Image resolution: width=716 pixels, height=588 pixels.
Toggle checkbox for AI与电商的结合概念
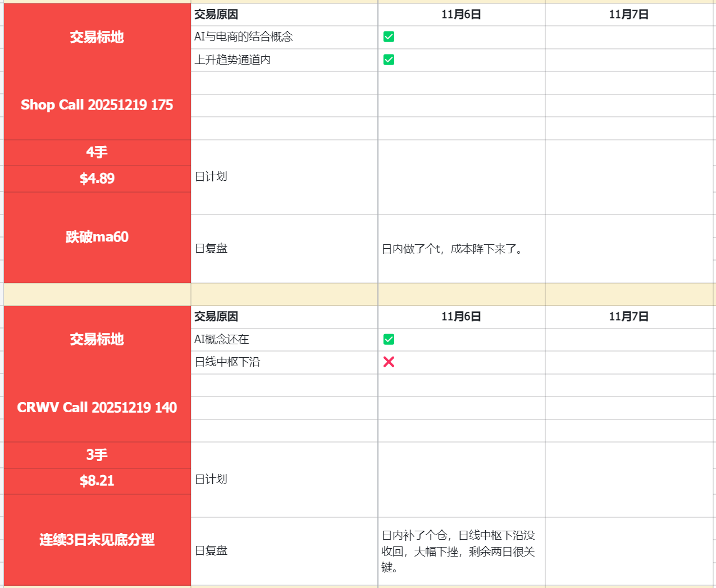tap(389, 37)
